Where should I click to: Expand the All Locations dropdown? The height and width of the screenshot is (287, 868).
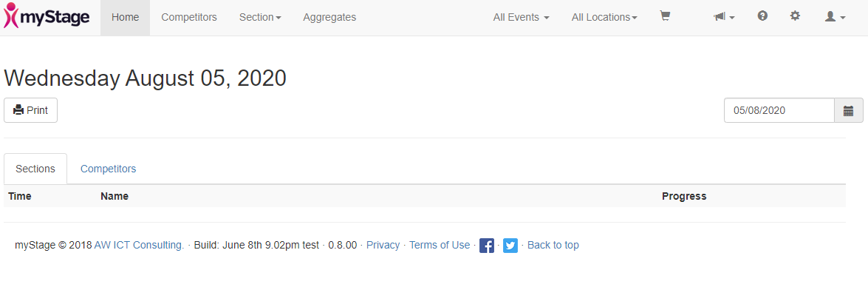click(x=604, y=17)
